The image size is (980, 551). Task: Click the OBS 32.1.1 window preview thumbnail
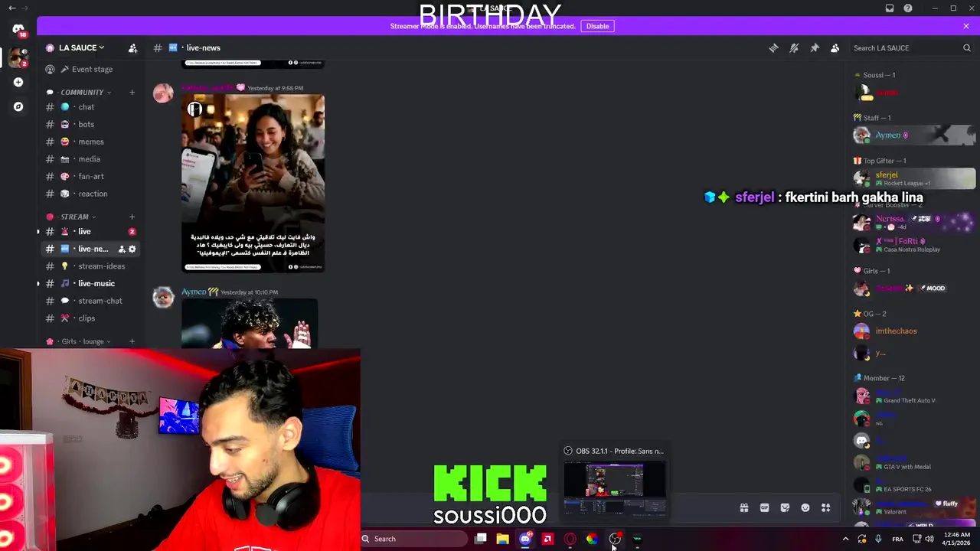click(615, 487)
